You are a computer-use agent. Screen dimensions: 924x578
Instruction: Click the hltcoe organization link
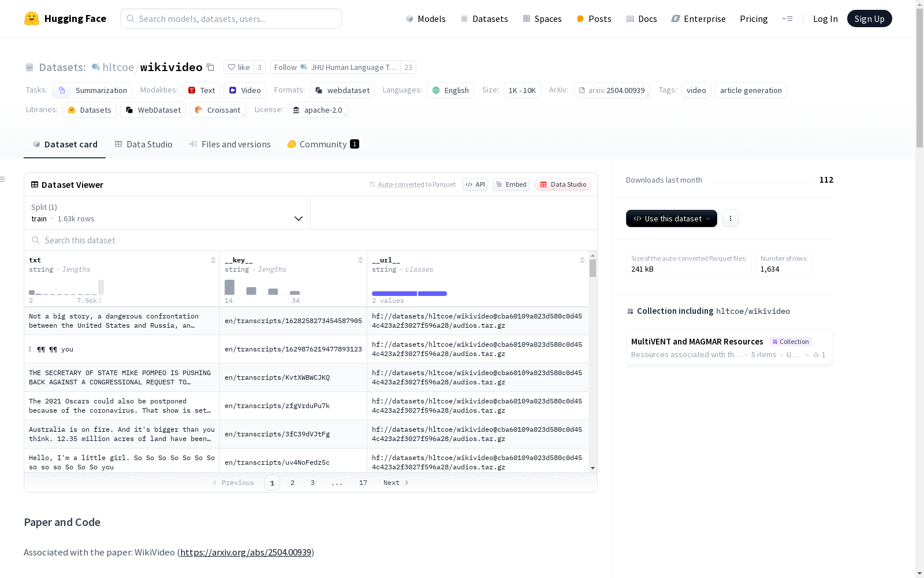click(x=118, y=67)
